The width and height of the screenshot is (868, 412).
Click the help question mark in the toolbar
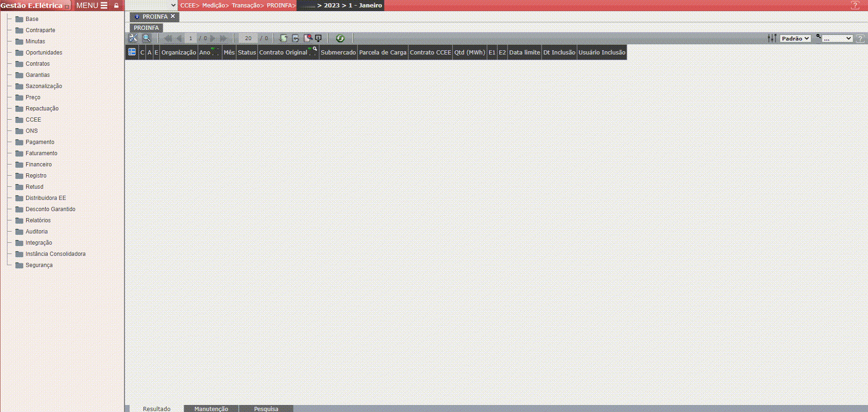[861, 39]
